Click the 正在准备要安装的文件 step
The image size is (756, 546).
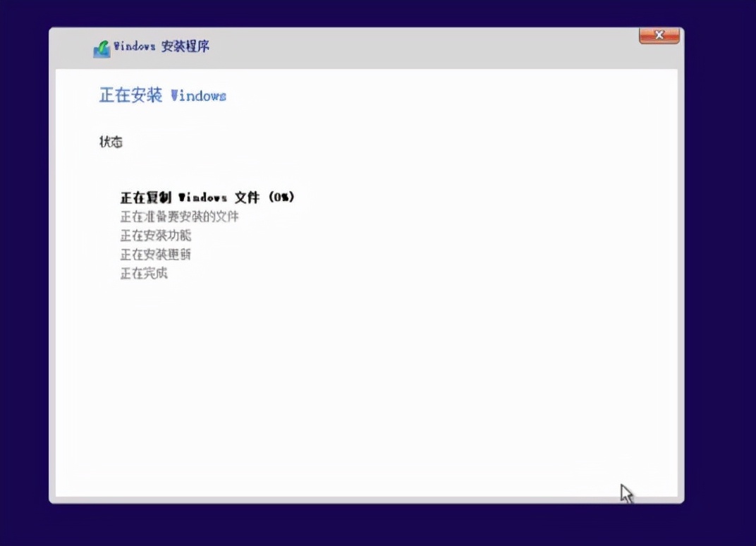pyautogui.click(x=179, y=217)
